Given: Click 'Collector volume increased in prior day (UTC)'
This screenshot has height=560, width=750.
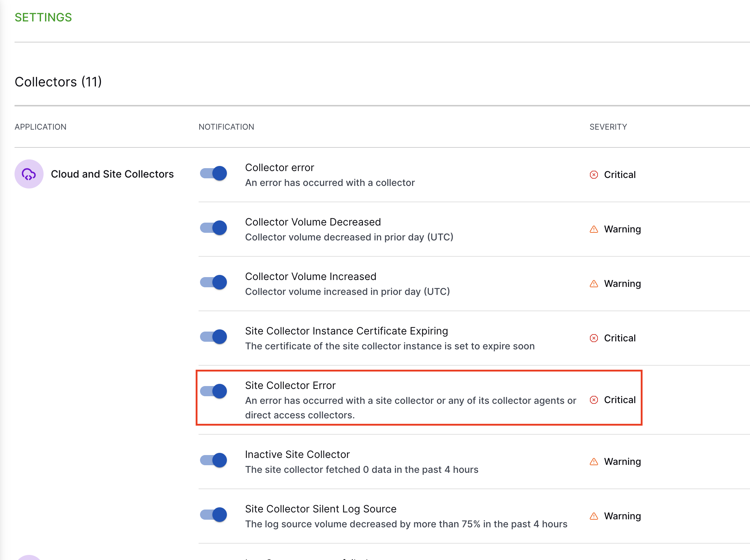Looking at the screenshot, I should tap(347, 292).
